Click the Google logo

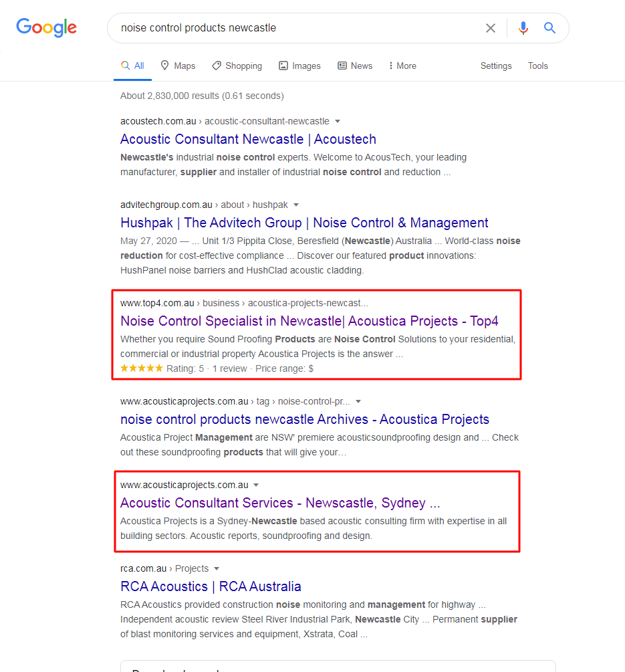pos(46,27)
